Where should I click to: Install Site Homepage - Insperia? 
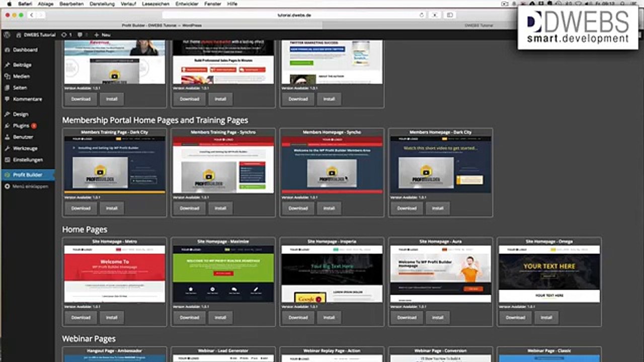pos(329,317)
